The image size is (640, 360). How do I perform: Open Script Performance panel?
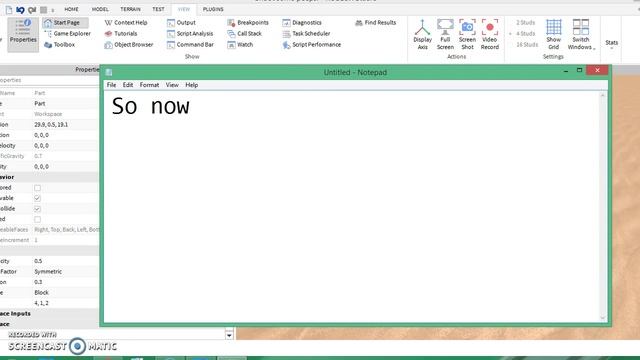point(311,44)
